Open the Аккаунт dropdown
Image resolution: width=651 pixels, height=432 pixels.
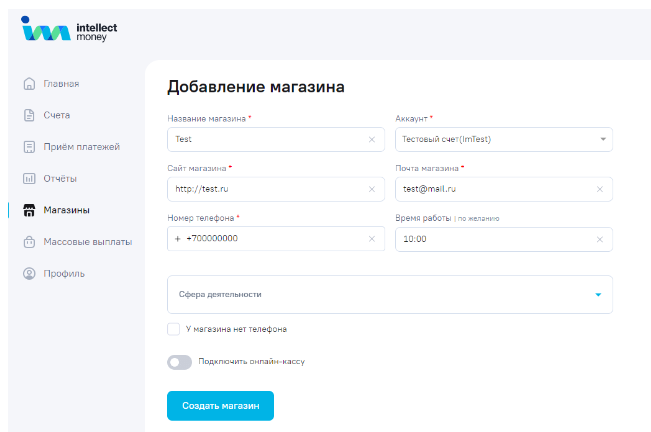[504, 139]
